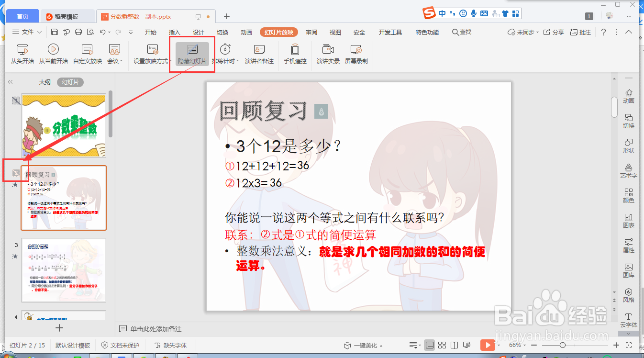Image resolution: width=644 pixels, height=358 pixels.
Task: Select slide 3 thumbnail in the slide panel
Action: point(64,270)
